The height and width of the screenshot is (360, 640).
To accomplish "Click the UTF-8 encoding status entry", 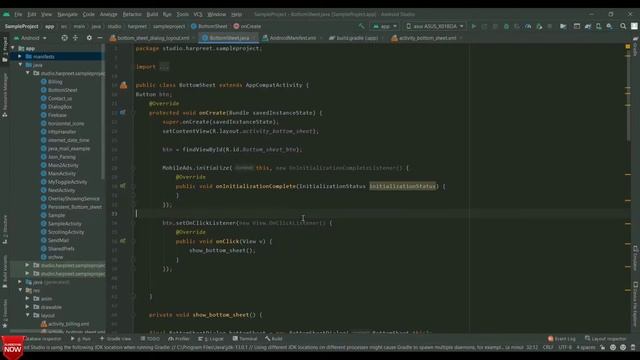I will [x=565, y=347].
